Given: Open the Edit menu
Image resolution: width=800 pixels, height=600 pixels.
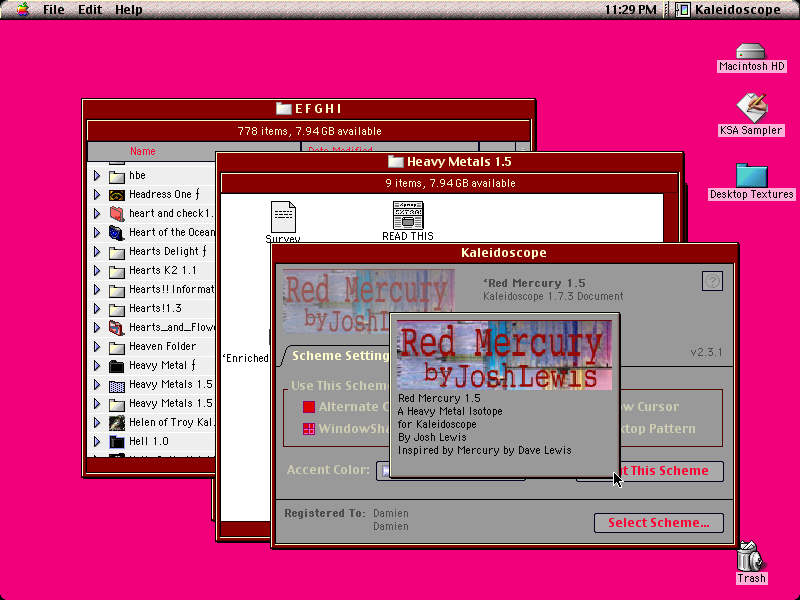Looking at the screenshot, I should tap(90, 10).
